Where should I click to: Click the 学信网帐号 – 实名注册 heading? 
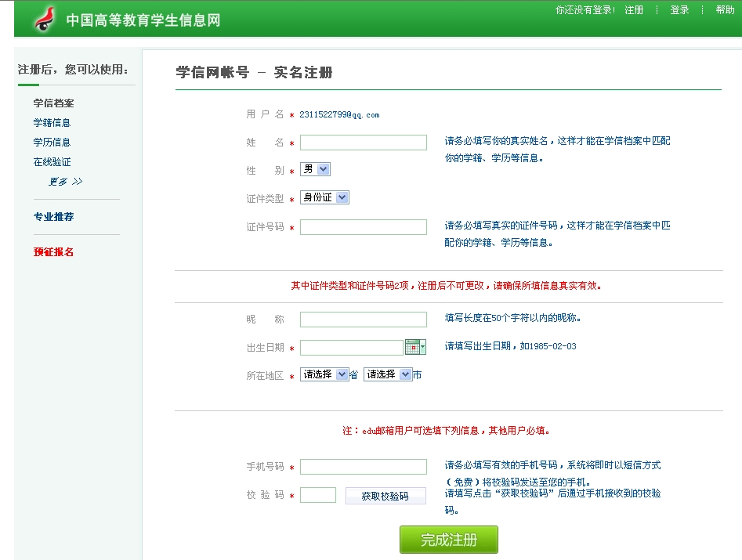[254, 72]
